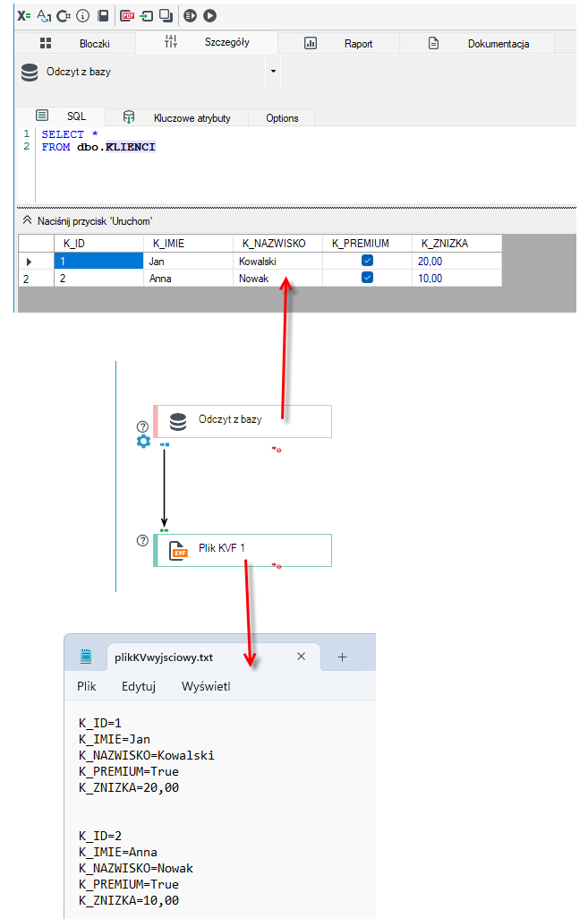Click the KVF file icon in Plik KVF 1 block
The width and height of the screenshot is (588, 919).
[178, 550]
